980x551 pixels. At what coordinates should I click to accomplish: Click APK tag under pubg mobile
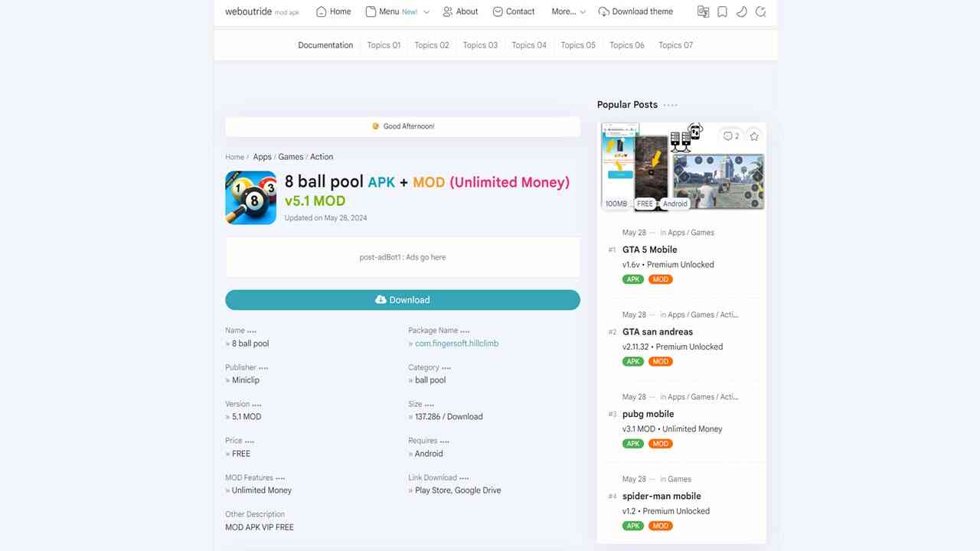(633, 444)
